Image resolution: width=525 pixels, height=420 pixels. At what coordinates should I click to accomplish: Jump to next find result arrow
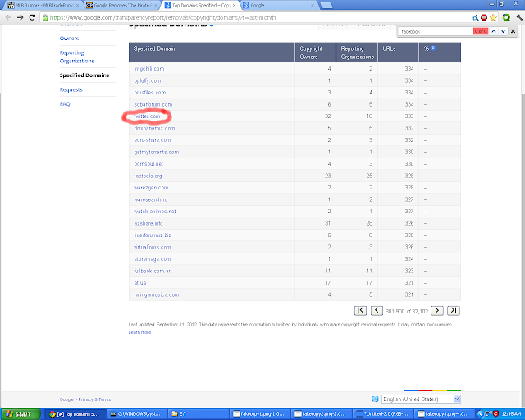point(503,31)
